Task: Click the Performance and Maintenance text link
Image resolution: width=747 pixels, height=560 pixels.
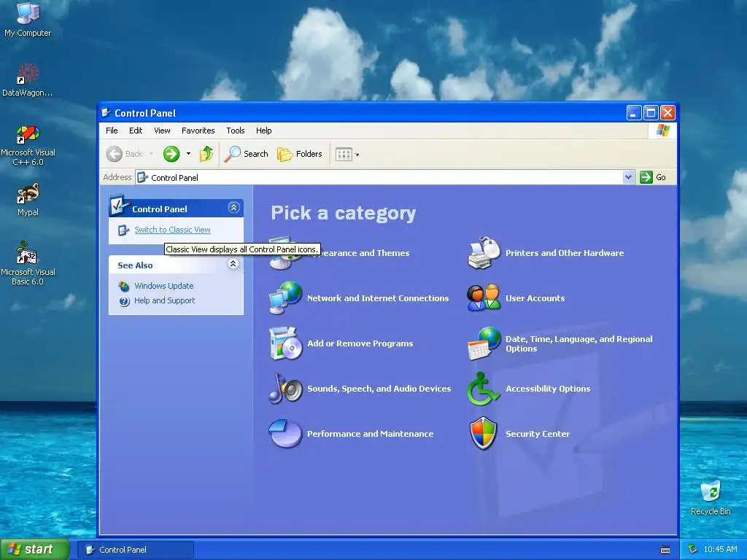Action: [x=370, y=434]
